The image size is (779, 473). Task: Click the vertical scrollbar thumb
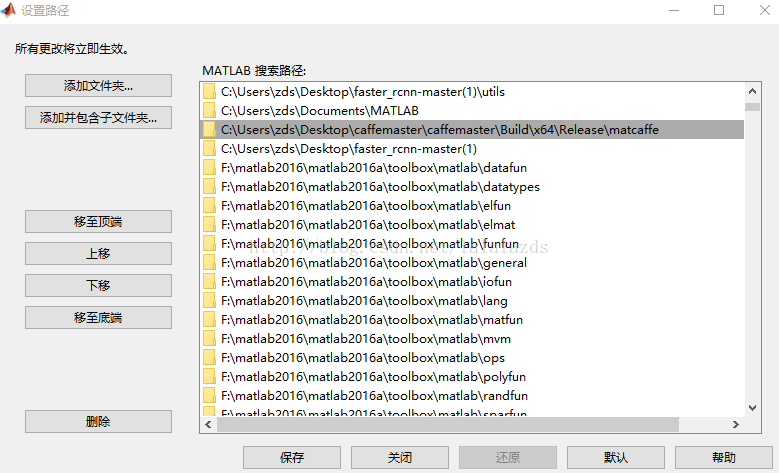[x=752, y=107]
